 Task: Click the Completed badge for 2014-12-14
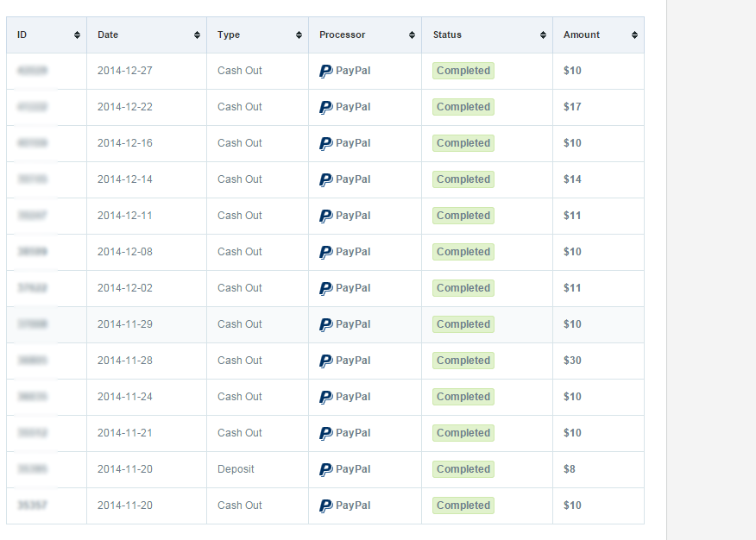pos(463,179)
